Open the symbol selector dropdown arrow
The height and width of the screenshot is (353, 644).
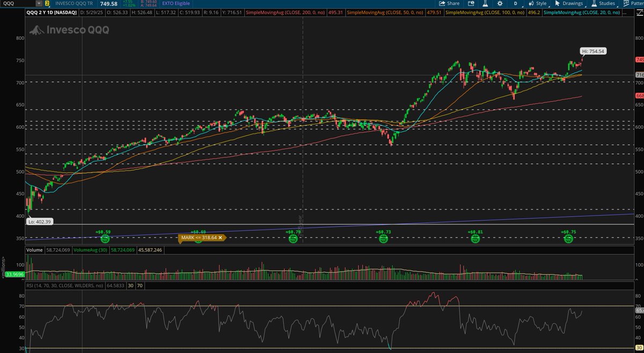(39, 3)
